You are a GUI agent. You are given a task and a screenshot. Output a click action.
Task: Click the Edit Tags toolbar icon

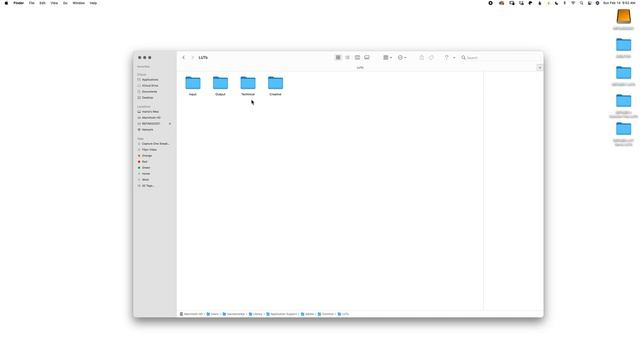point(431,58)
